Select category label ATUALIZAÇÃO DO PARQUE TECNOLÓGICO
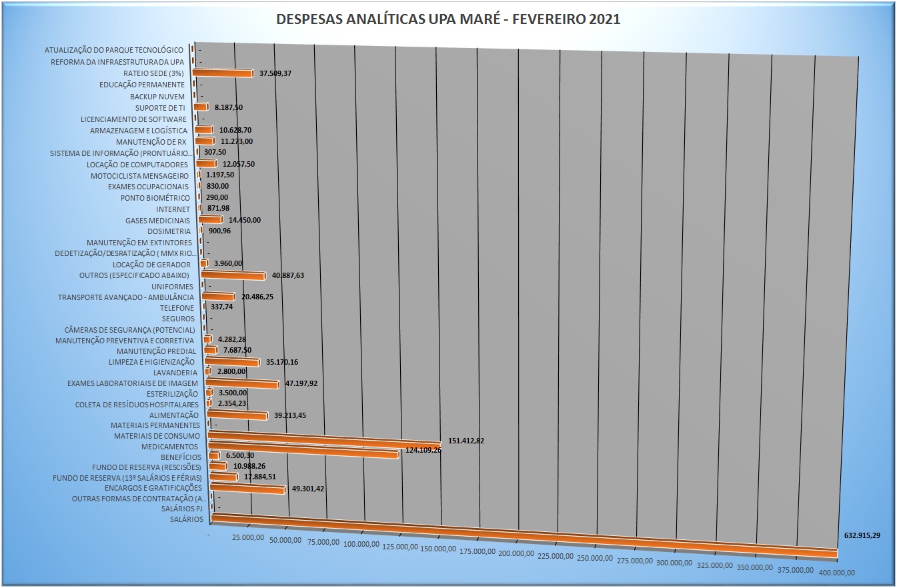This screenshot has height=588, width=897. (x=113, y=50)
